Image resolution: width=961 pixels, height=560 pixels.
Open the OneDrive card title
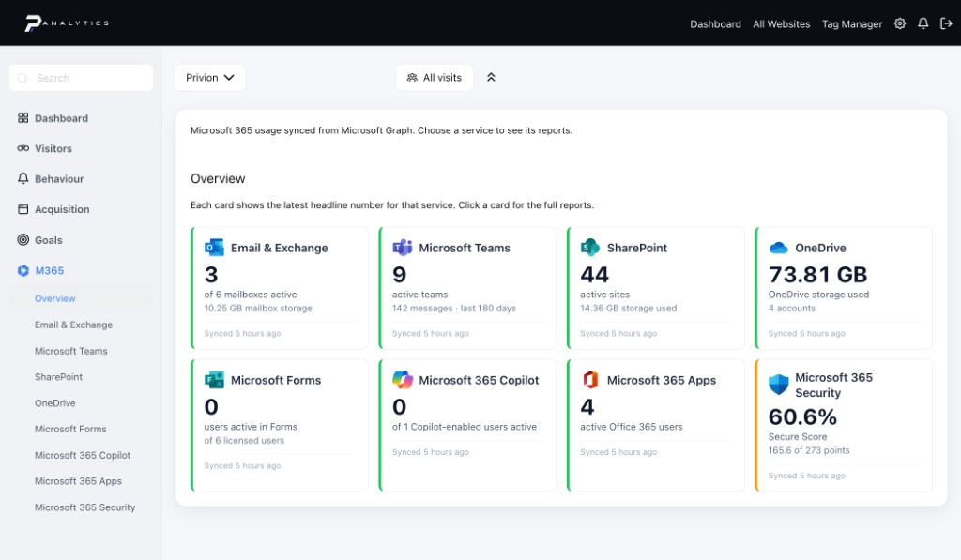820,248
